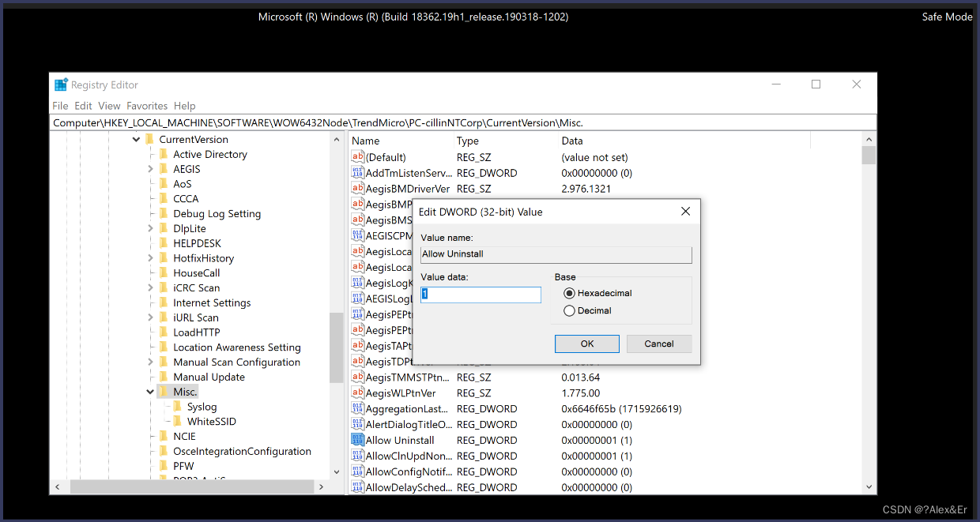Click the WhiteSSID folder icon

[178, 422]
